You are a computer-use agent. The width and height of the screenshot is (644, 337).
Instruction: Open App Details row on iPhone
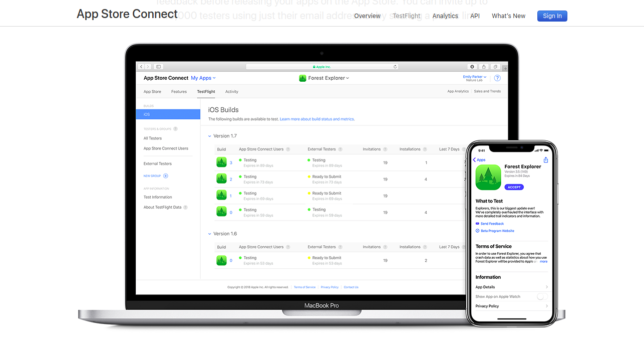512,287
